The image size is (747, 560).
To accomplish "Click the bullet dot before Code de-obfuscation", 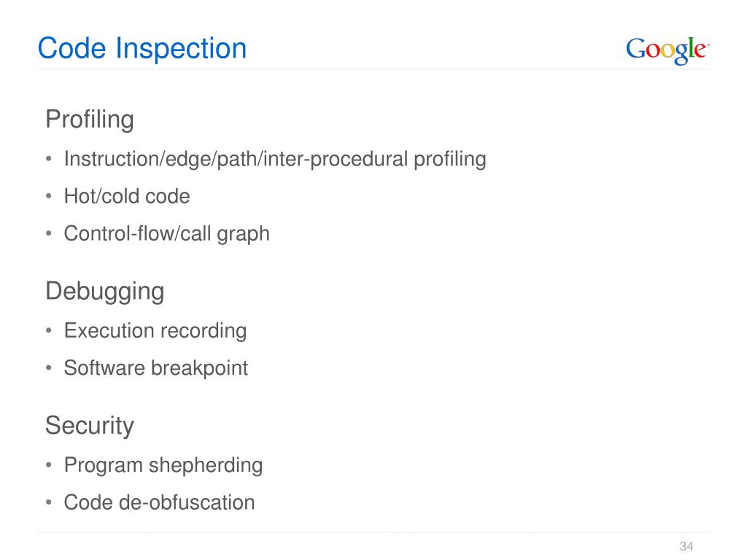I will tap(49, 502).
